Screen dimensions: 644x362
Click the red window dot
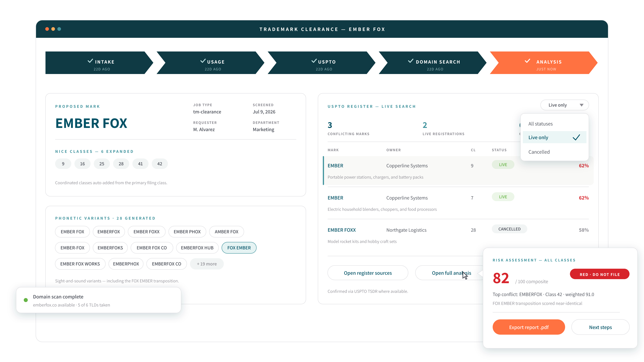[47, 29]
